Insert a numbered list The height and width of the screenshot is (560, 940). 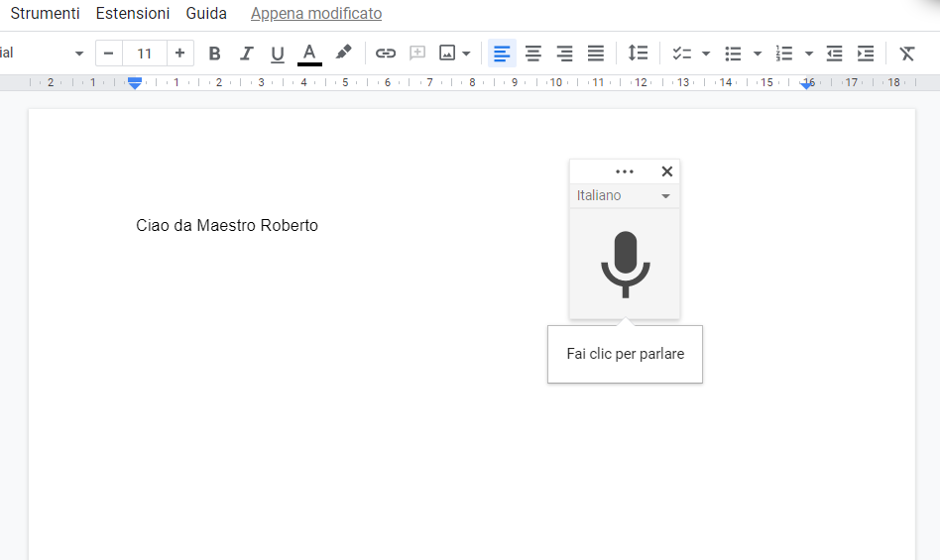tap(784, 54)
